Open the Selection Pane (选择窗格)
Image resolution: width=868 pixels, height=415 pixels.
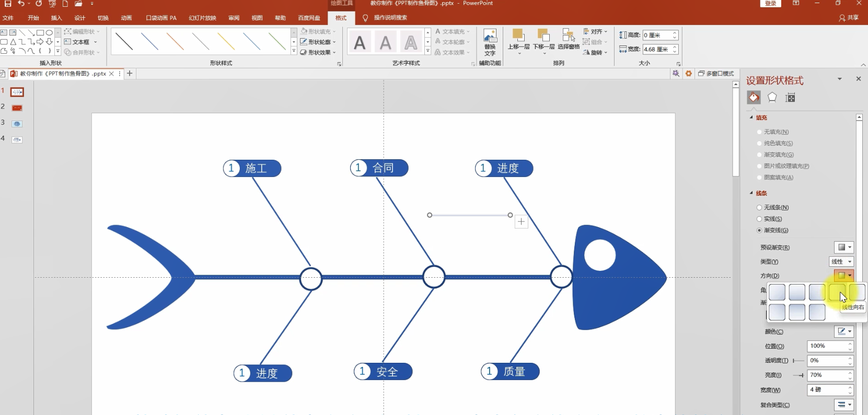pos(569,40)
